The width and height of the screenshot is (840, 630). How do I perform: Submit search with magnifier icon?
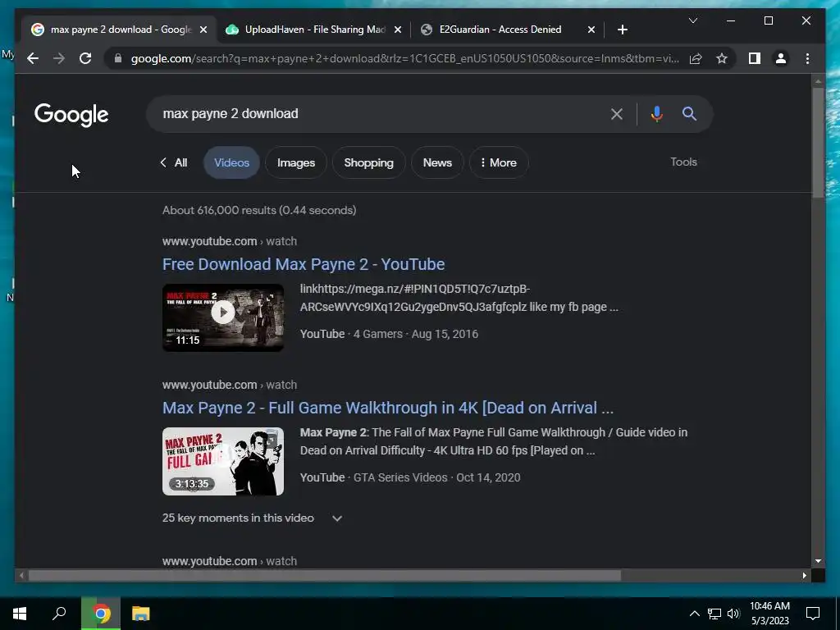coord(689,113)
